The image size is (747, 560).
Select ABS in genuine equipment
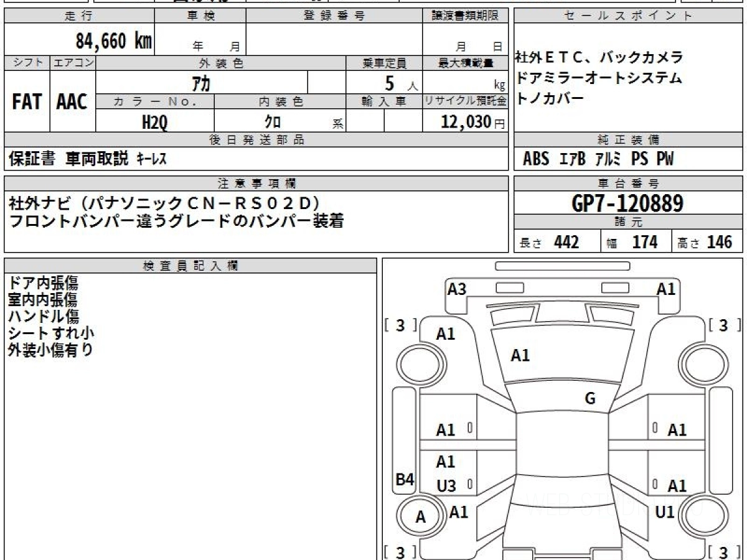click(x=536, y=159)
